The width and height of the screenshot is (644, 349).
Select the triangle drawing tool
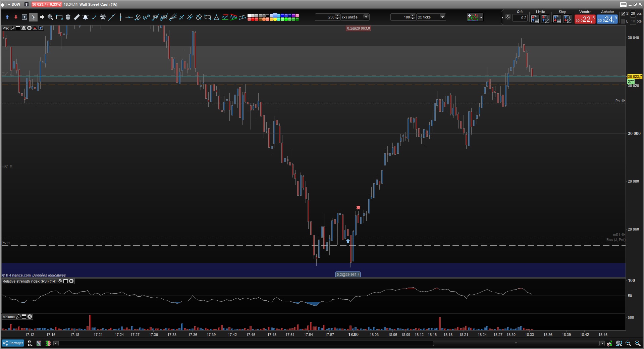coord(216,17)
